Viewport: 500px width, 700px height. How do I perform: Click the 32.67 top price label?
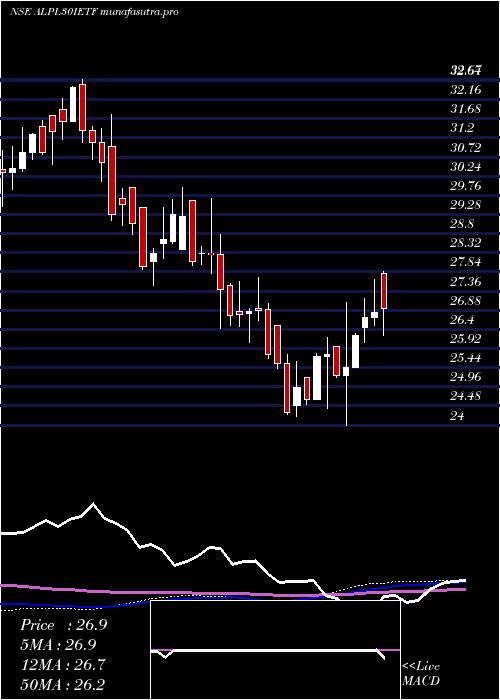466,70
